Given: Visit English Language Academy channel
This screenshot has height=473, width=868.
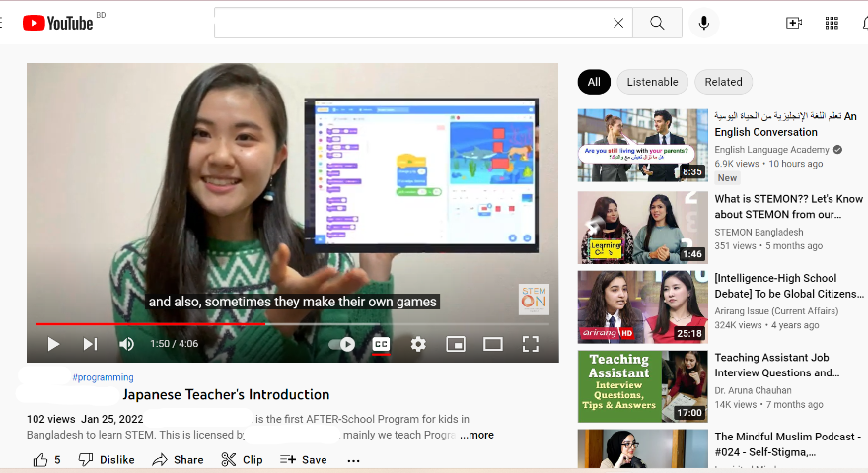Looking at the screenshot, I should click(x=771, y=150).
